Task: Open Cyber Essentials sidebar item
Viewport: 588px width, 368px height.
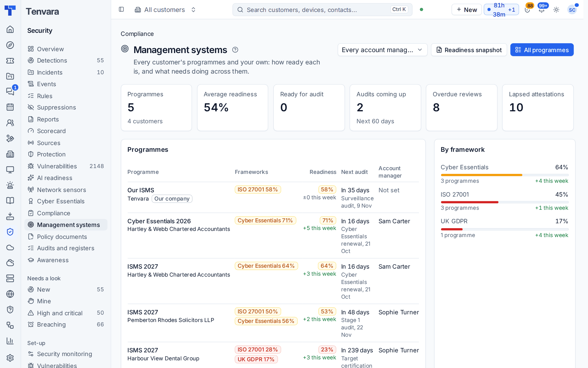Action: click(66, 201)
